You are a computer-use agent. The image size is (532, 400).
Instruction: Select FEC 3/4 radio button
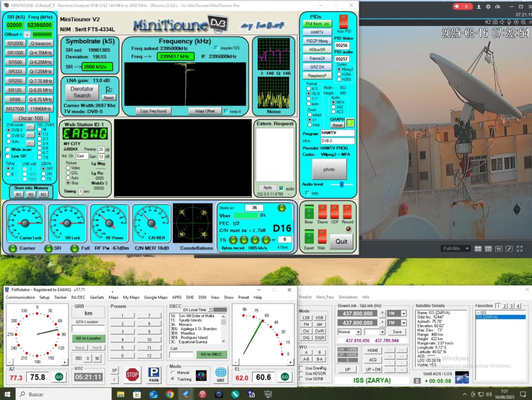coord(39,143)
